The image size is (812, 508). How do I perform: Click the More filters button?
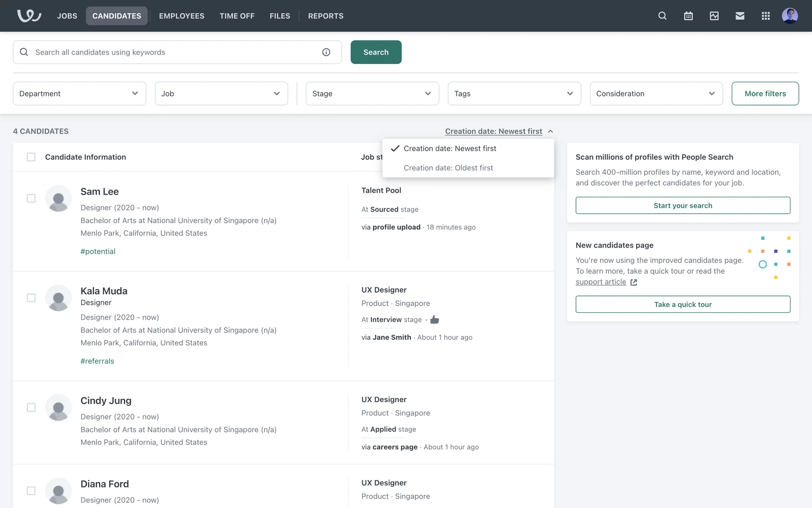click(765, 94)
